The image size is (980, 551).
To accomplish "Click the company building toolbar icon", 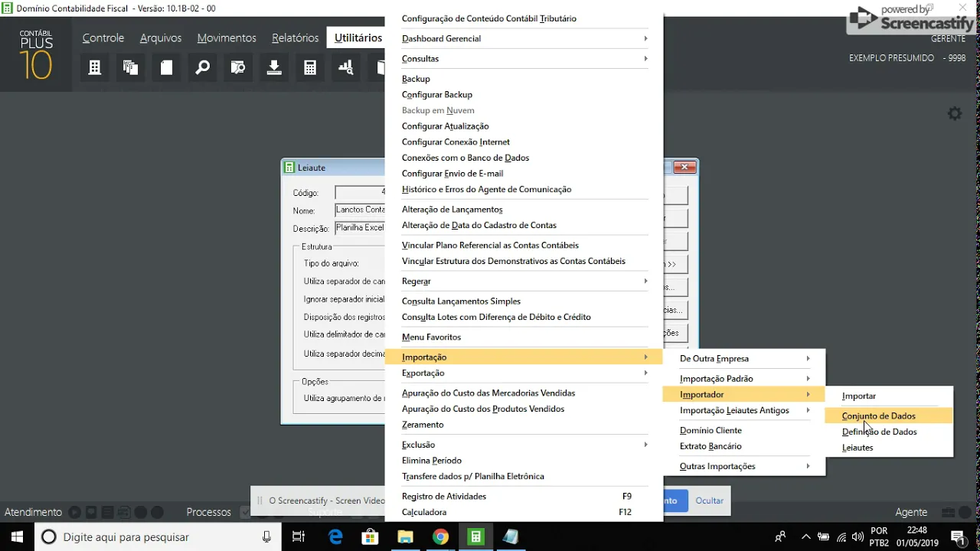I will 95,68.
